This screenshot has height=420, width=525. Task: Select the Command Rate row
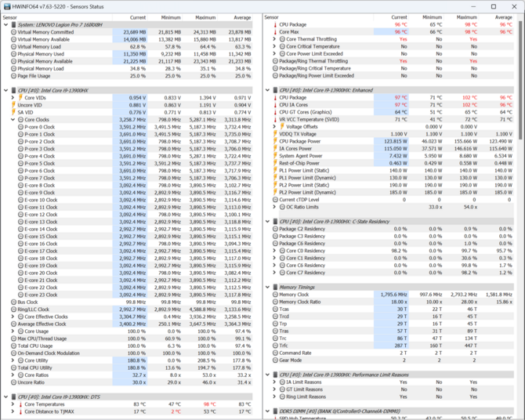tap(393, 353)
